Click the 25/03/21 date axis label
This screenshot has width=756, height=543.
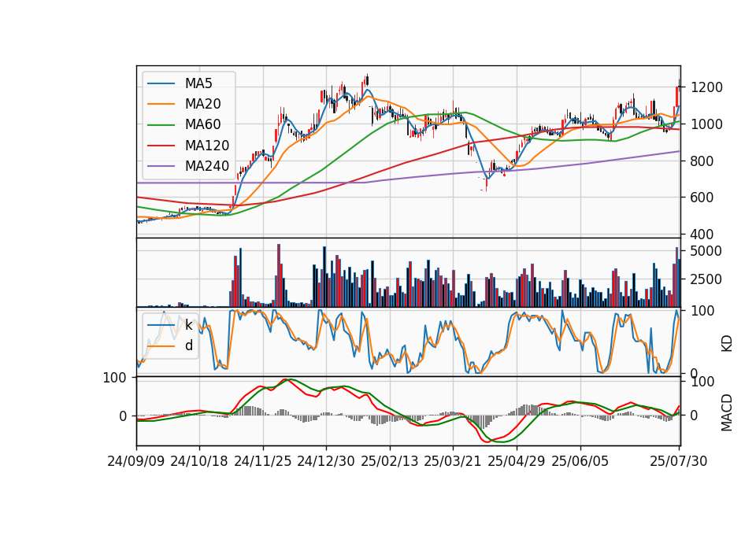pos(453,461)
